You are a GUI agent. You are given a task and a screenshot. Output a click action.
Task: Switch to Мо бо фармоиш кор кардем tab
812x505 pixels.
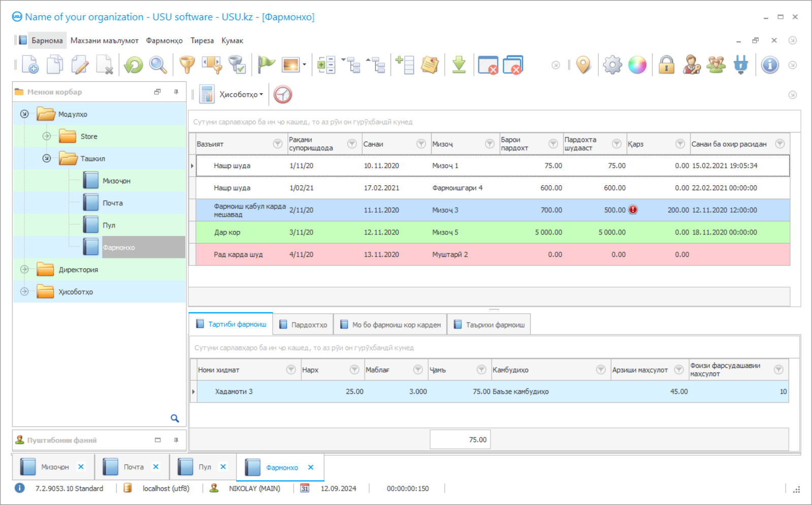tap(390, 324)
